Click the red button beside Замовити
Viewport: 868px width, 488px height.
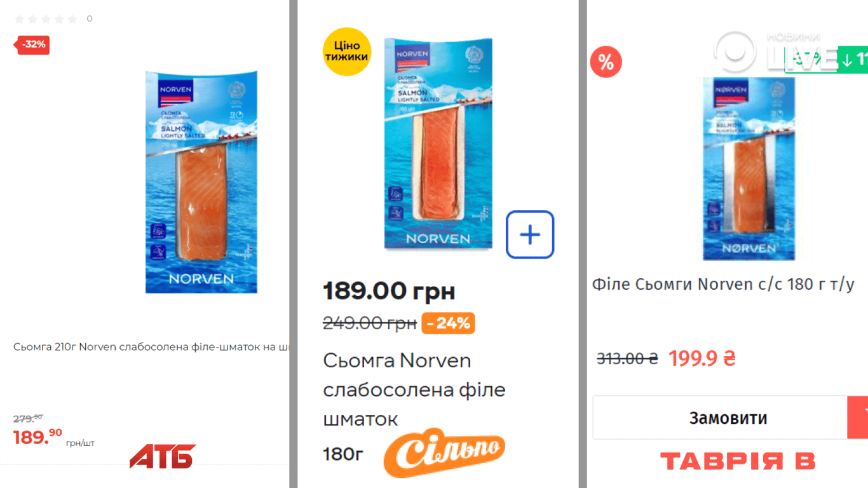click(858, 417)
